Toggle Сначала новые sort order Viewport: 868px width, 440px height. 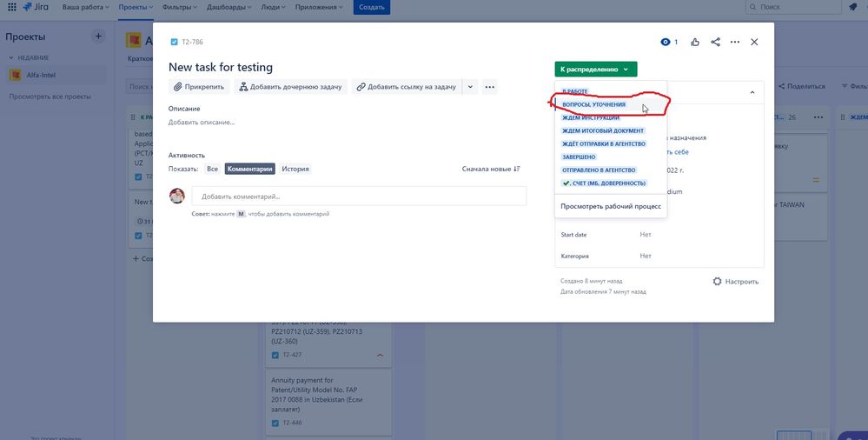(x=490, y=169)
